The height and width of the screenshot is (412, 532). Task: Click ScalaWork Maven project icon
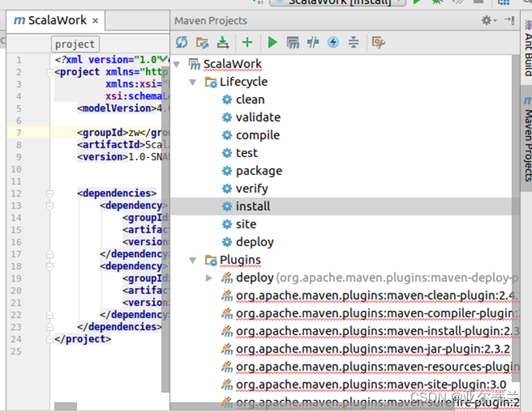194,64
